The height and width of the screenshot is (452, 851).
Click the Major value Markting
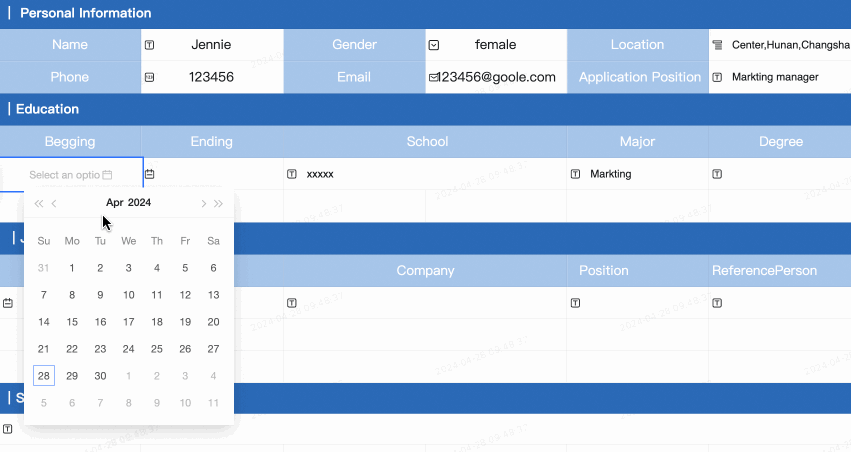611,174
